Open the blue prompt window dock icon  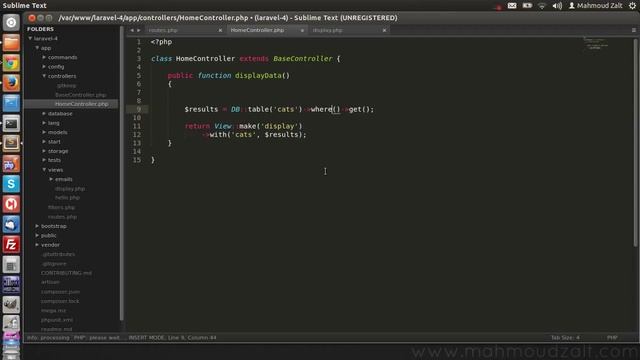(11, 103)
